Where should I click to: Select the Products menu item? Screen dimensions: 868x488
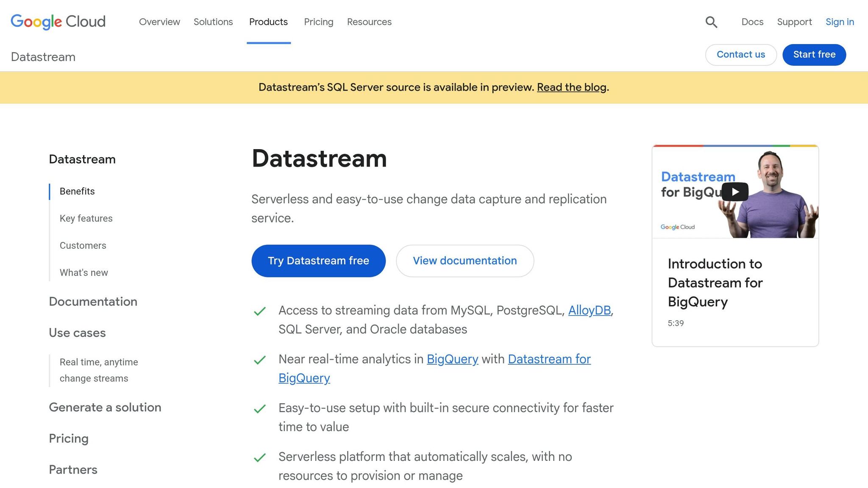click(x=268, y=22)
